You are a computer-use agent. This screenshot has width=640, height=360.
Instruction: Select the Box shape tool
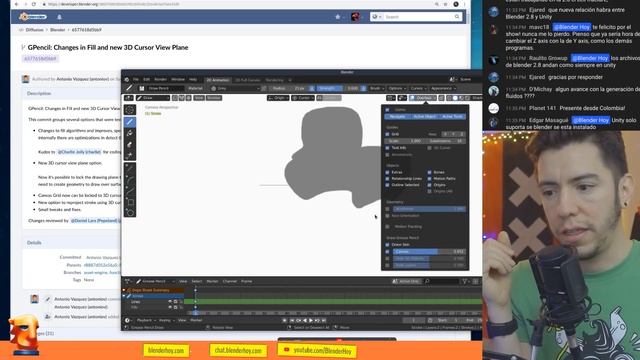pyautogui.click(x=130, y=202)
